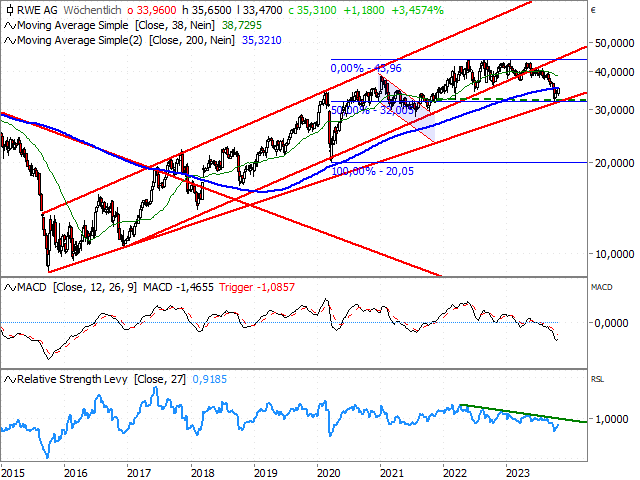Click the wave icon before Moving Average Simple(2)

pos(10,41)
